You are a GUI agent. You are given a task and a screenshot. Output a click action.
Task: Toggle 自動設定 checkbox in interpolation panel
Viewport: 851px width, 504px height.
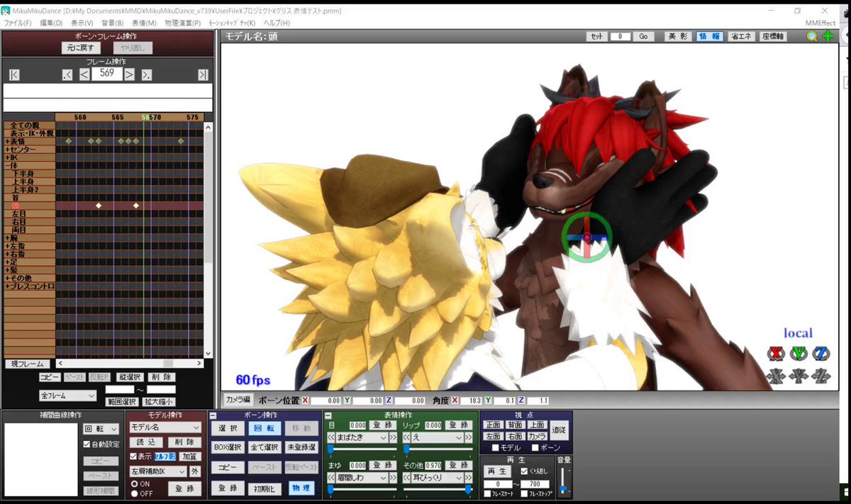point(87,445)
